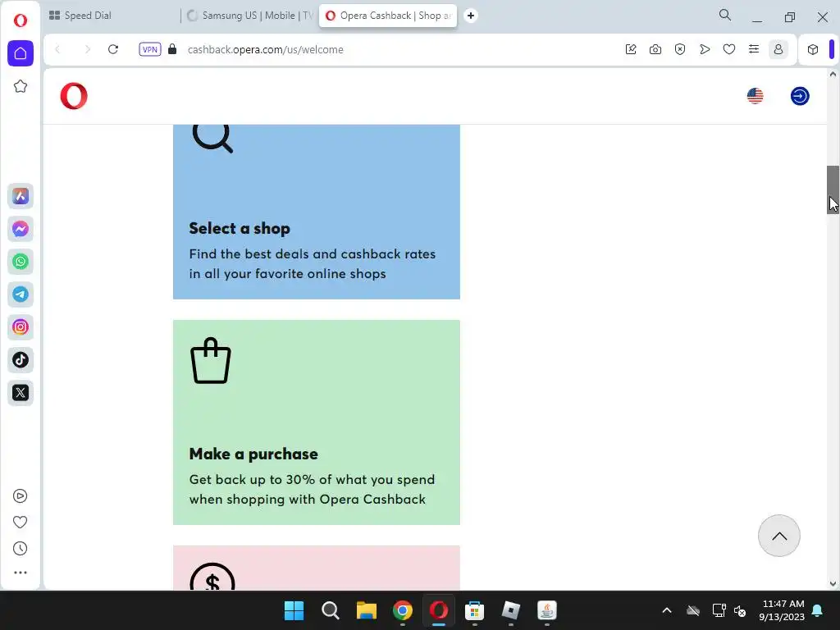Open TikTok in the sidebar

pyautogui.click(x=21, y=359)
